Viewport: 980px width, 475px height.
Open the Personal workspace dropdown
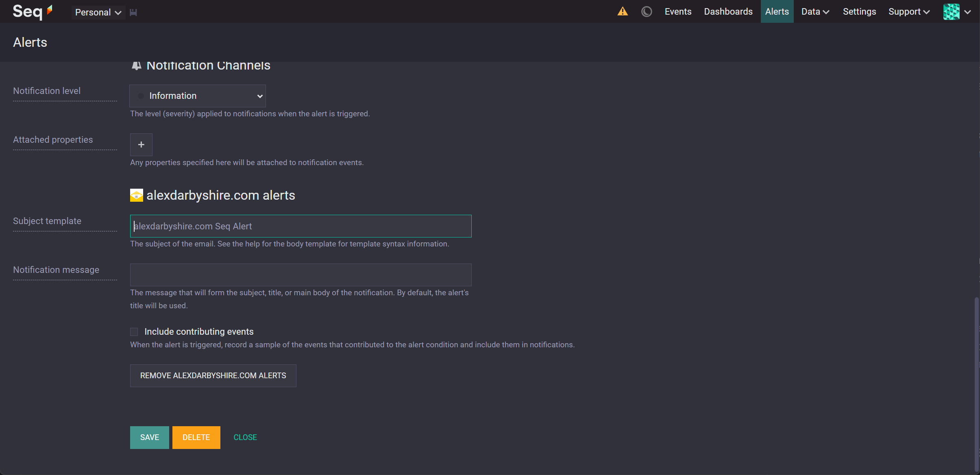point(98,12)
